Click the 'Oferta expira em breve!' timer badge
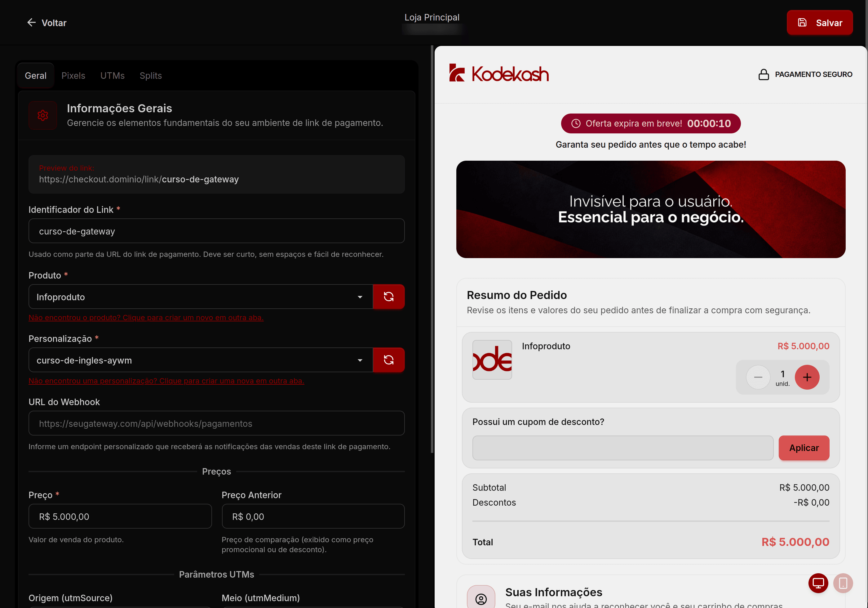Viewport: 868px width, 608px height. (650, 123)
